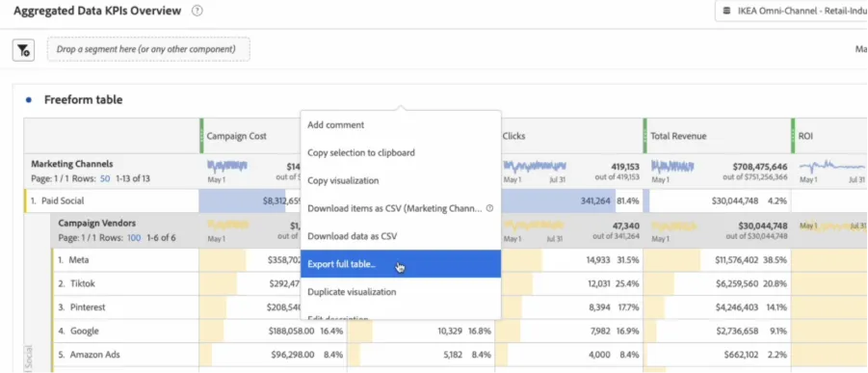Click the Aggregated Data KPIs Overview project title

97,11
